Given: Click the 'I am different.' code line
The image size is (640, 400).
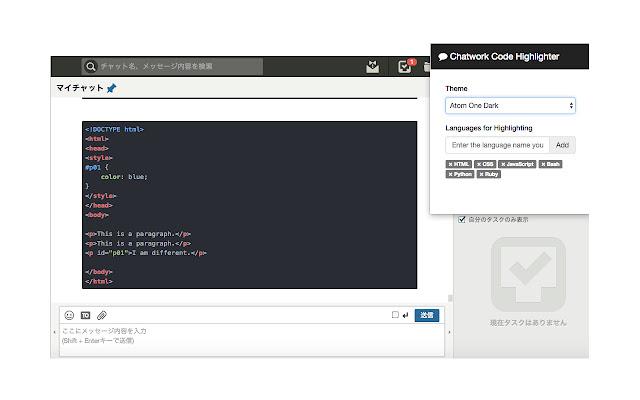Looking at the screenshot, I should 146,253.
